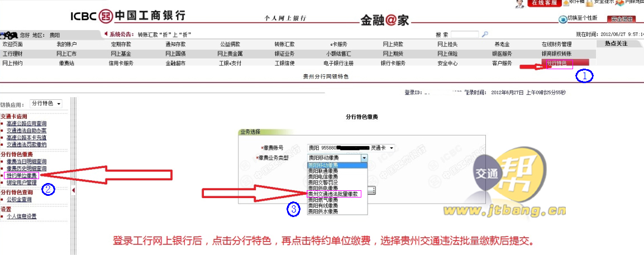Go to 工行理财 menu
This screenshot has width=644, height=255.
pyautogui.click(x=13, y=54)
